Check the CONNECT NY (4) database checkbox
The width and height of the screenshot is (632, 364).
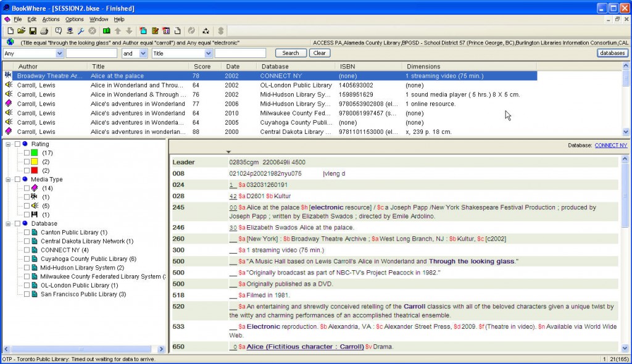pyautogui.click(x=27, y=250)
